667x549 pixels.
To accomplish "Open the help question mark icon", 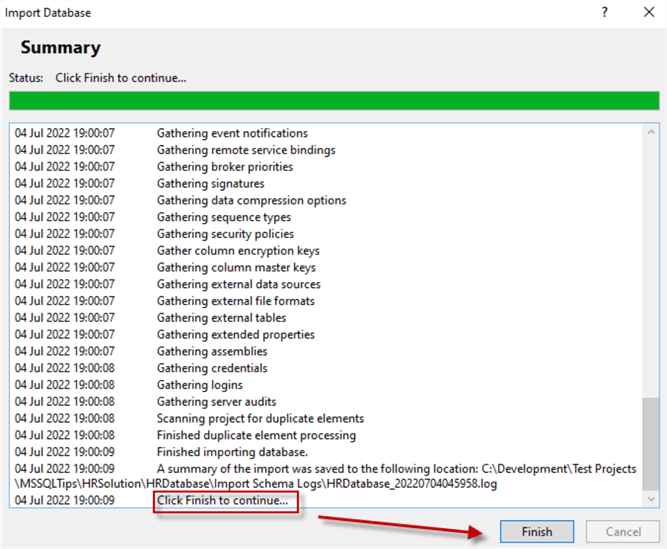I will (x=604, y=12).
